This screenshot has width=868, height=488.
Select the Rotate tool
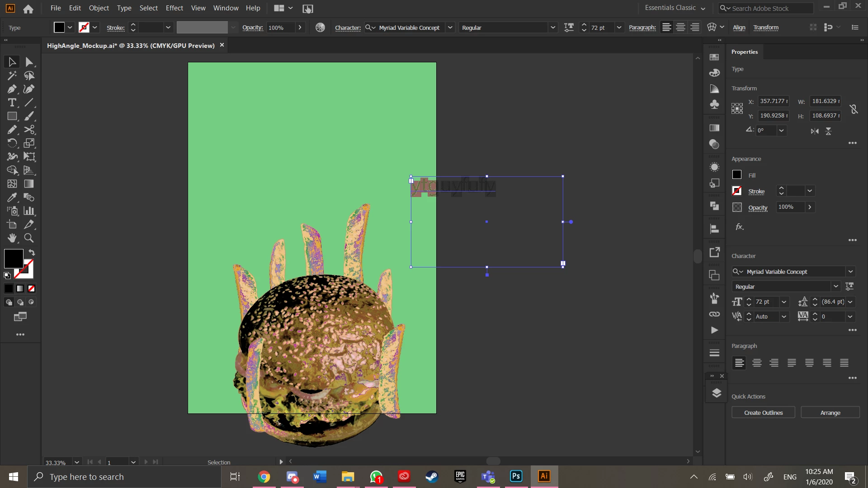pyautogui.click(x=12, y=143)
